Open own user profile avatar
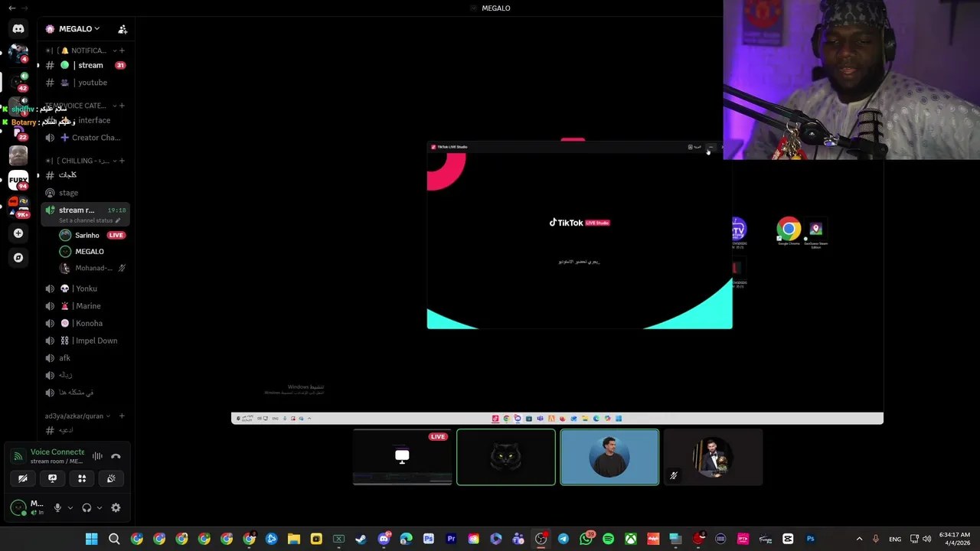This screenshot has height=551, width=980. 18,507
